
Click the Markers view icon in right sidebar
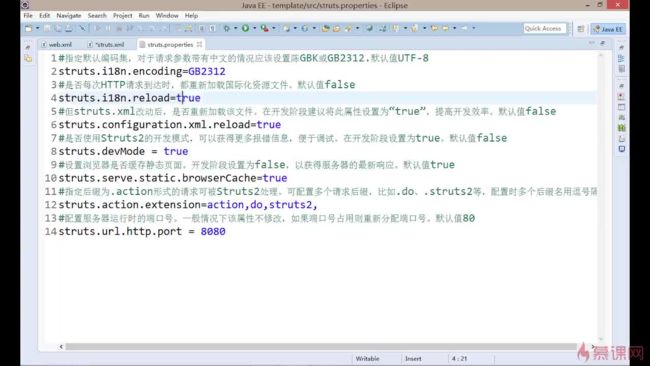click(621, 97)
